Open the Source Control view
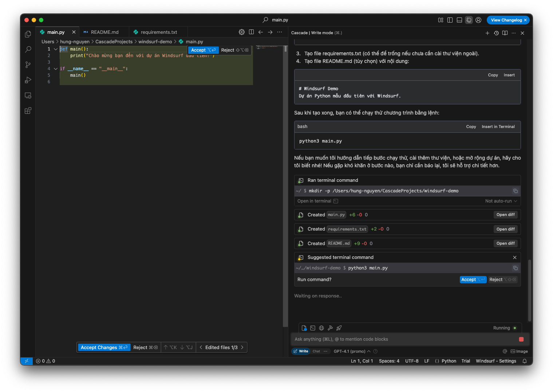The width and height of the screenshot is (553, 392). coord(28,65)
